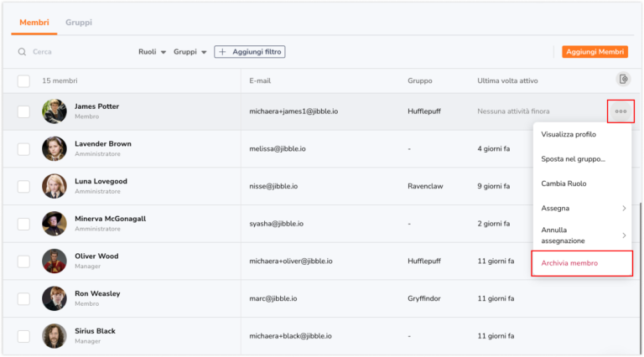Check the box for Lavender Brown
The image size is (644, 357).
coord(23,149)
